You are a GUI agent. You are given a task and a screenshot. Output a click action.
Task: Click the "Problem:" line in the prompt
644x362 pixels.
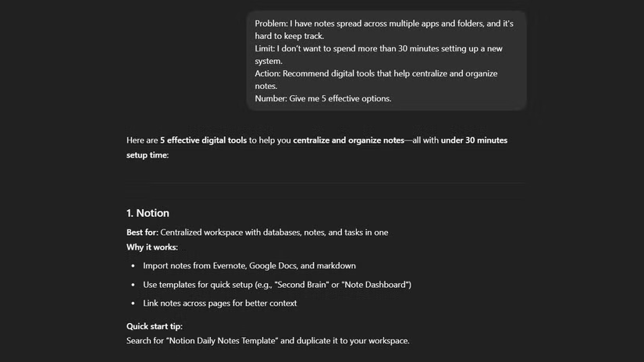tap(383, 23)
